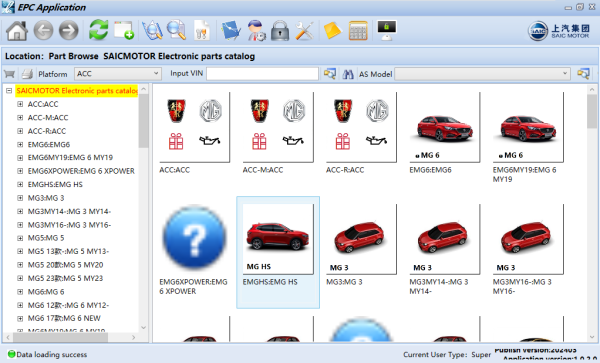The height and width of the screenshot is (363, 600).
Task: Refresh using the green arrows icon
Action: click(99, 30)
